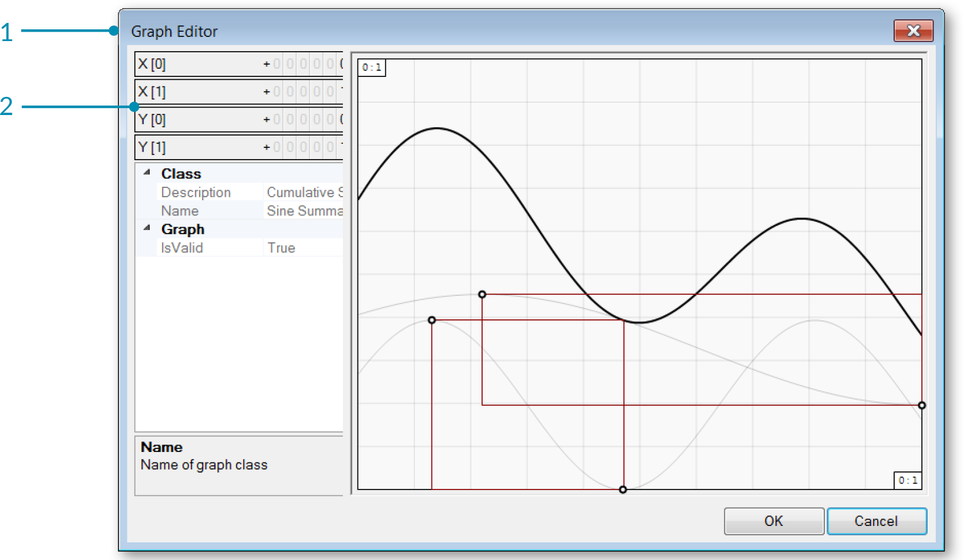This screenshot has width=964, height=560.
Task: Click the IsValid True value
Action: pyautogui.click(x=281, y=248)
